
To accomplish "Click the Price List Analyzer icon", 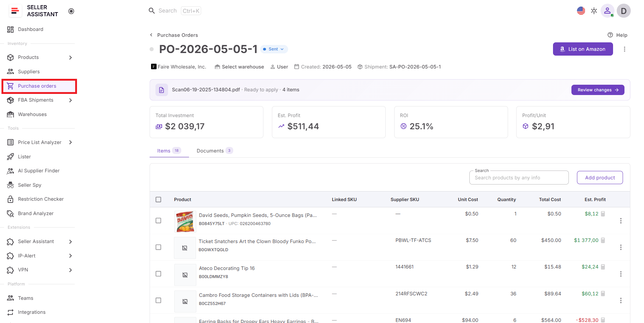I will tap(10, 143).
